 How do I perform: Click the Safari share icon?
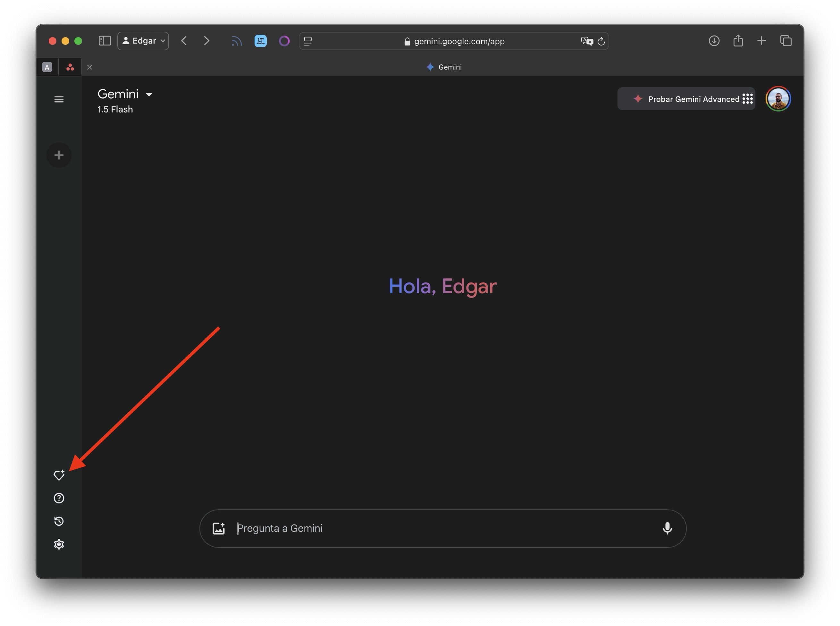[x=738, y=41]
